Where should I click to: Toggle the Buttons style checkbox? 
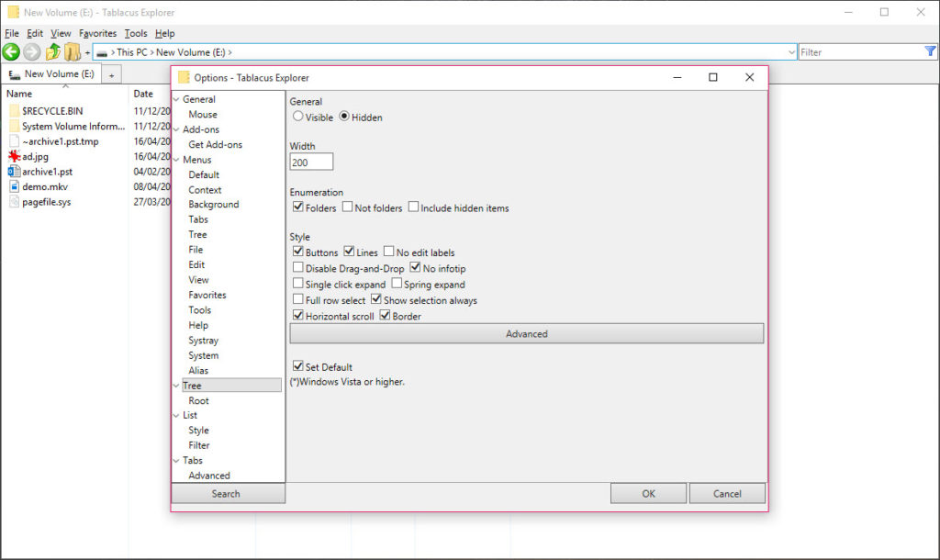(x=298, y=252)
